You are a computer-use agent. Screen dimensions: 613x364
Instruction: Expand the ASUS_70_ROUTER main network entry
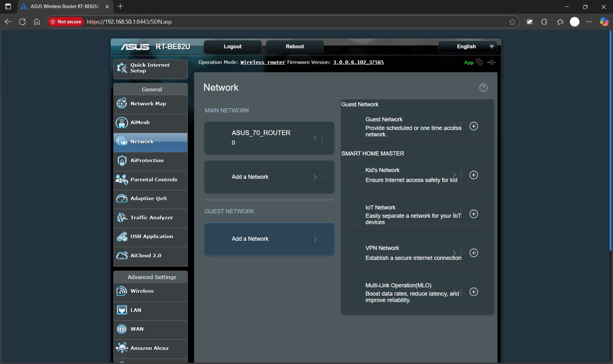tap(315, 138)
